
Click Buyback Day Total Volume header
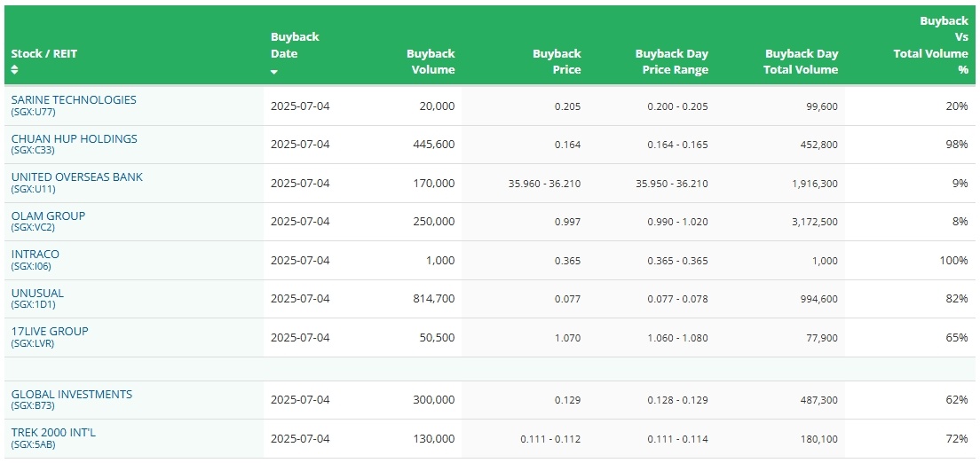801,61
